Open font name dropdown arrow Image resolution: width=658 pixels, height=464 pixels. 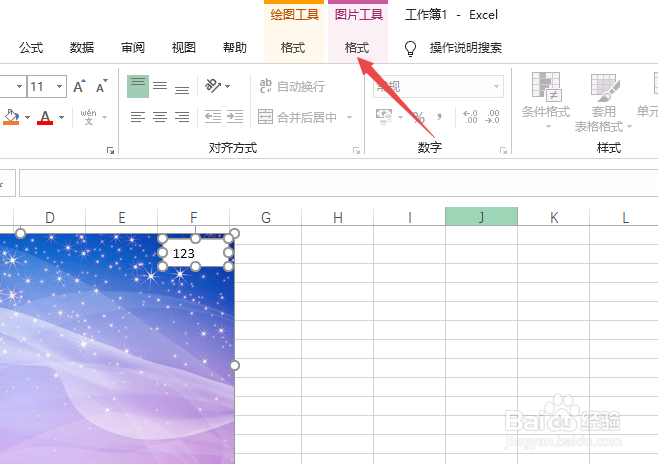point(19,86)
